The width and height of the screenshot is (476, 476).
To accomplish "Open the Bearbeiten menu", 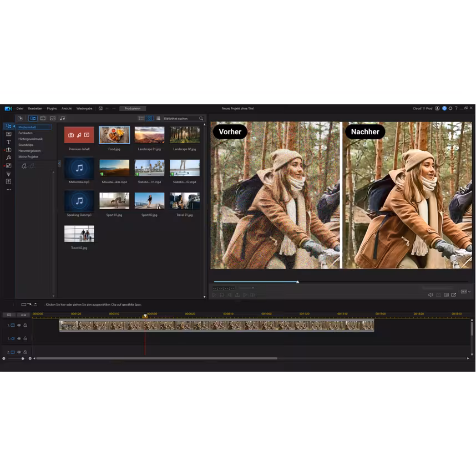I will [x=35, y=108].
